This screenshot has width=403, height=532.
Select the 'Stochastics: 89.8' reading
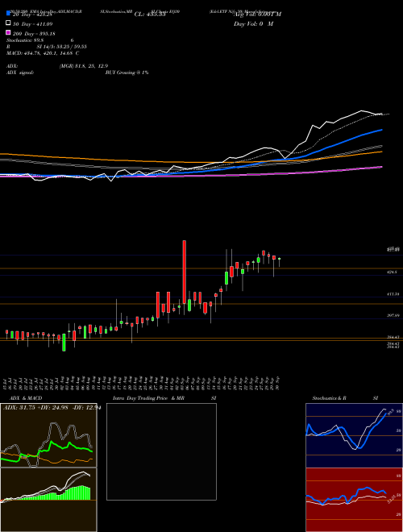[23, 40]
